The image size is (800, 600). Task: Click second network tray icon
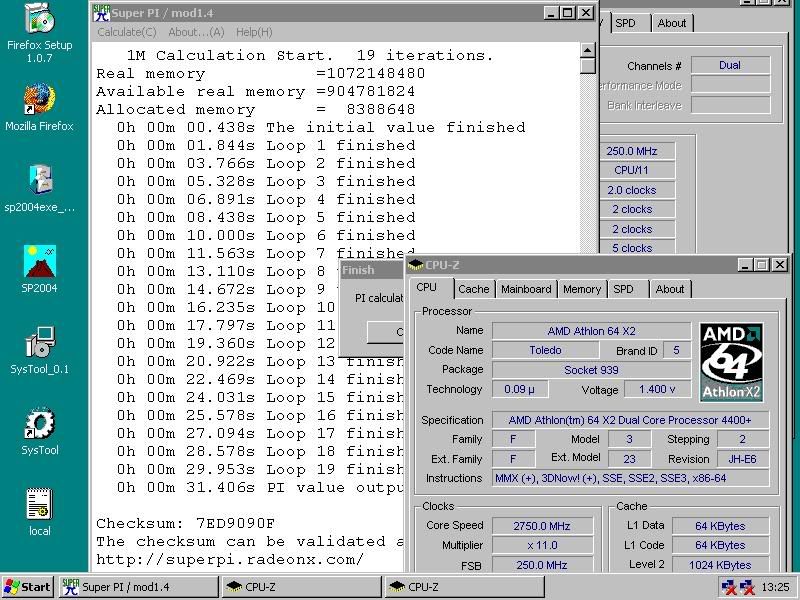[x=747, y=587]
